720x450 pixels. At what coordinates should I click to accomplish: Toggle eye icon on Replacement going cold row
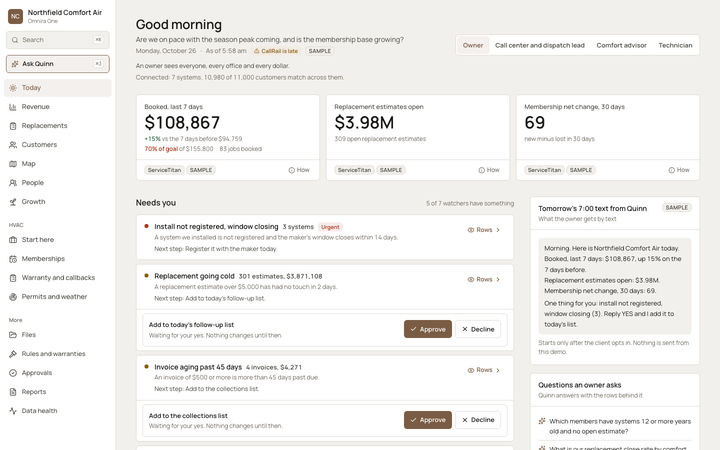(471, 280)
